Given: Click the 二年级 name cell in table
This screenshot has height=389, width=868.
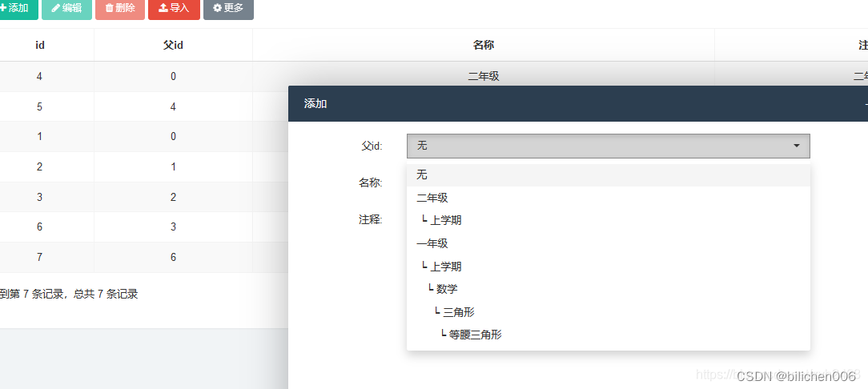Looking at the screenshot, I should click(x=484, y=76).
